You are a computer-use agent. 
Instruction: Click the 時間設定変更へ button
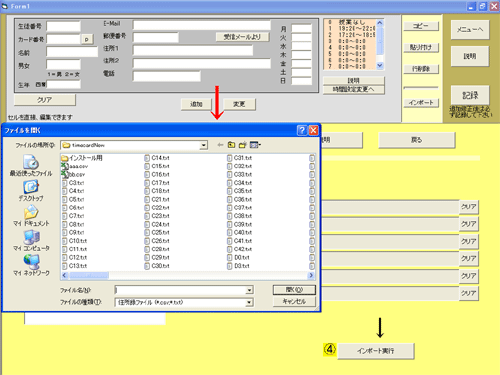353,89
